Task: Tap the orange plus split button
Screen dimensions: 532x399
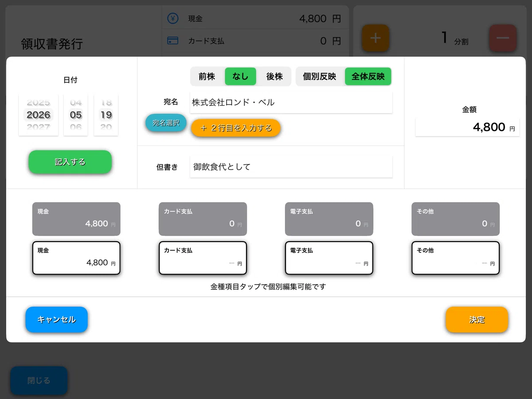Action: pyautogui.click(x=376, y=38)
